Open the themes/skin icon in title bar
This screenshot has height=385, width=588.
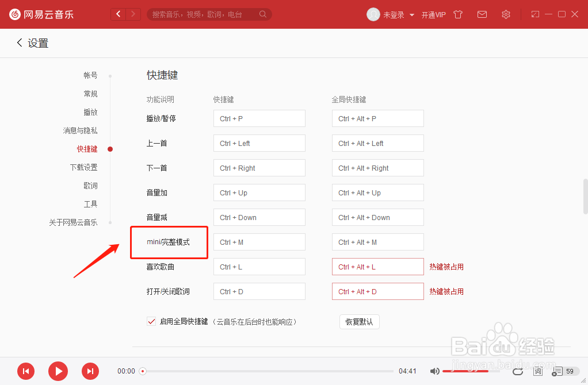[x=458, y=14]
